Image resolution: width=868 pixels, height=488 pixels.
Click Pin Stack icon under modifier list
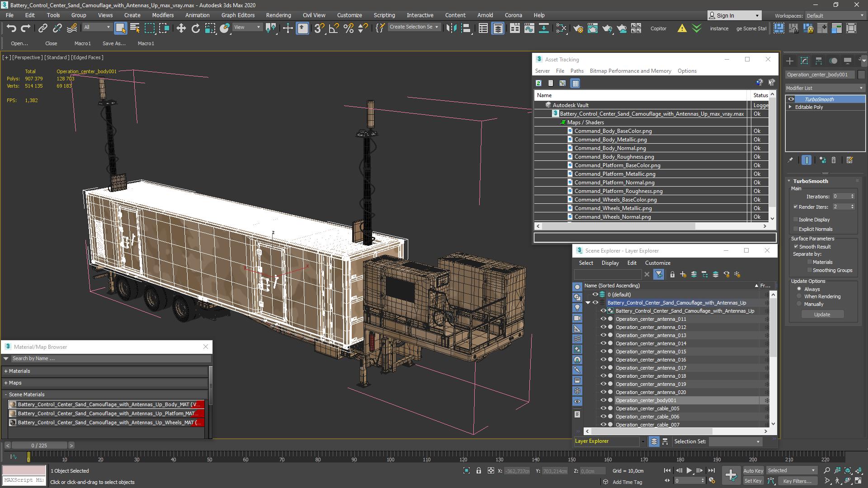tap(790, 160)
